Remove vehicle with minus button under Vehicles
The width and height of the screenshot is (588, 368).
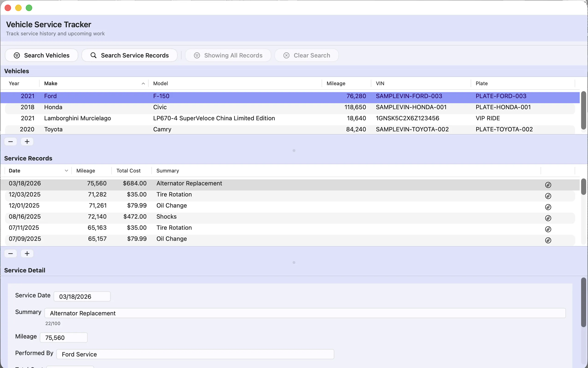(x=10, y=142)
